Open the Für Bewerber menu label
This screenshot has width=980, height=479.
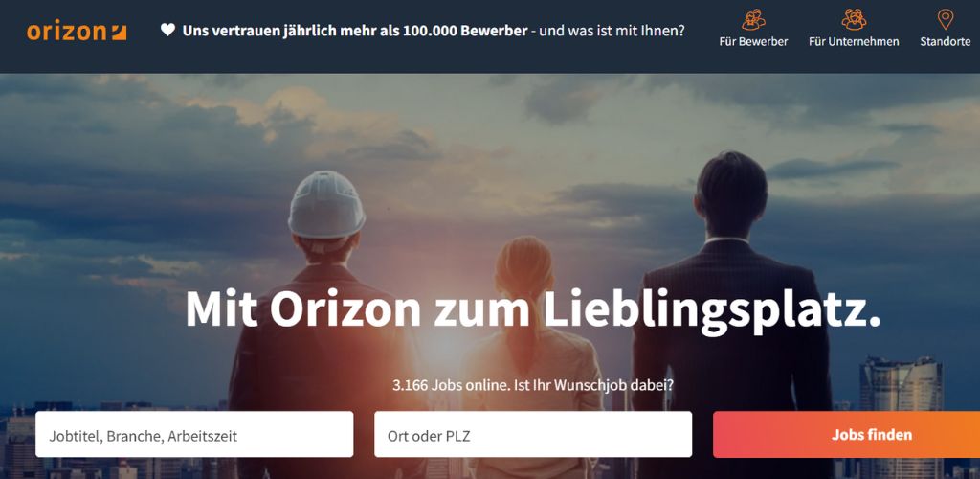[754, 42]
